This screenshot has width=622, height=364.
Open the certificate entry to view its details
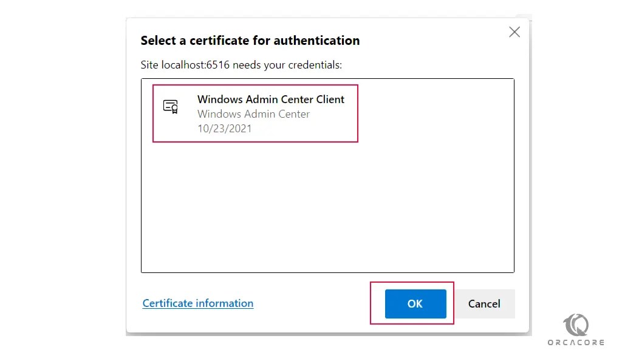(x=255, y=113)
